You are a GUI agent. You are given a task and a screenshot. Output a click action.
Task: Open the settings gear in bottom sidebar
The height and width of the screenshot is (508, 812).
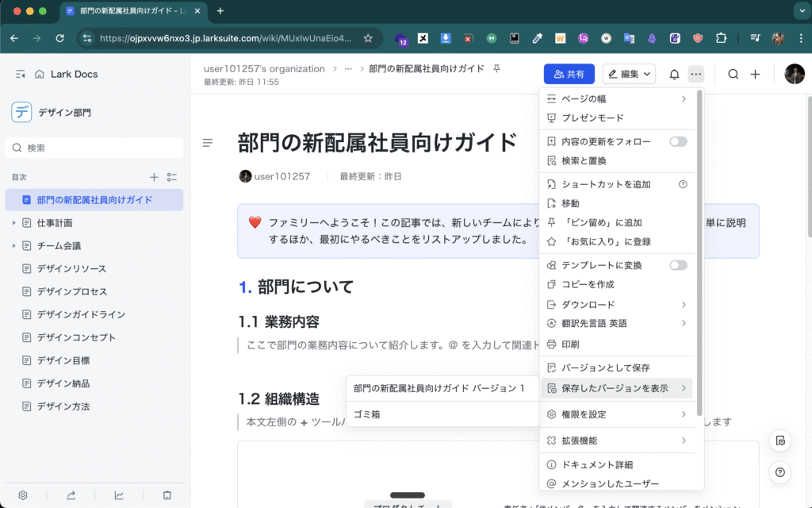(23, 495)
